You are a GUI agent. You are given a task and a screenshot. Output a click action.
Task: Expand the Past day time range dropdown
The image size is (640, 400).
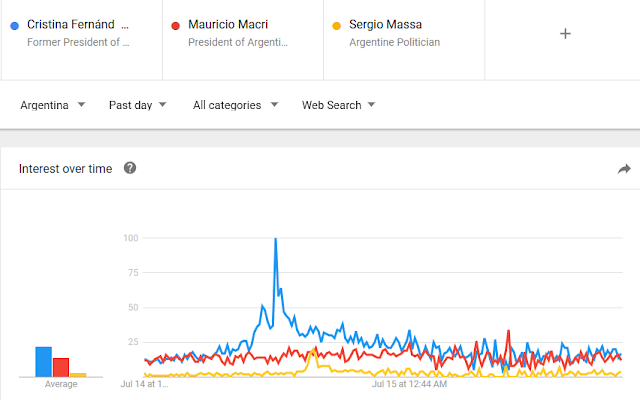pyautogui.click(x=137, y=105)
